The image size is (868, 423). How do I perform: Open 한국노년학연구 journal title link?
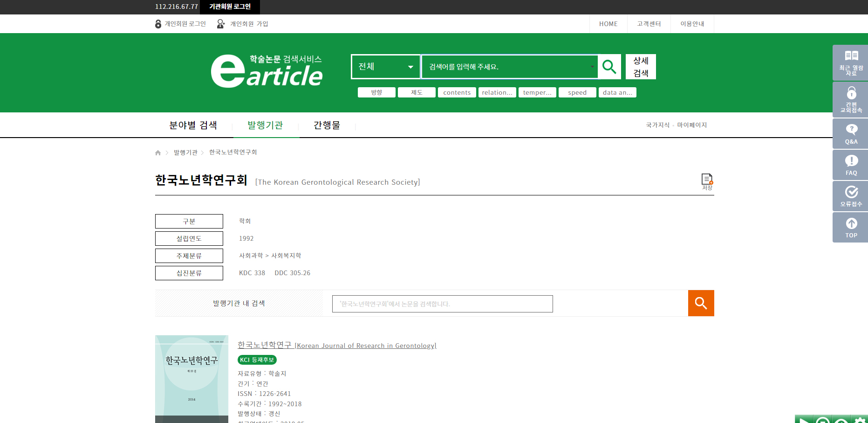tap(337, 345)
